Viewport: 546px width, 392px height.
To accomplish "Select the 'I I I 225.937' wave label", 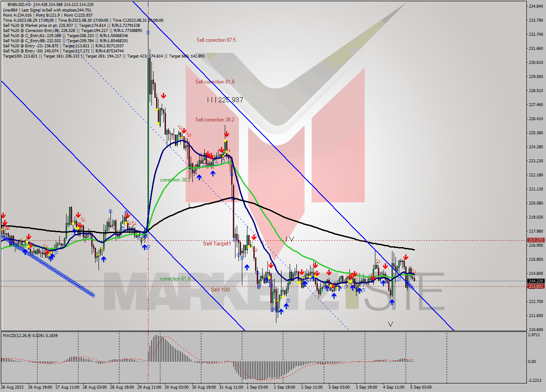I will tap(225, 100).
